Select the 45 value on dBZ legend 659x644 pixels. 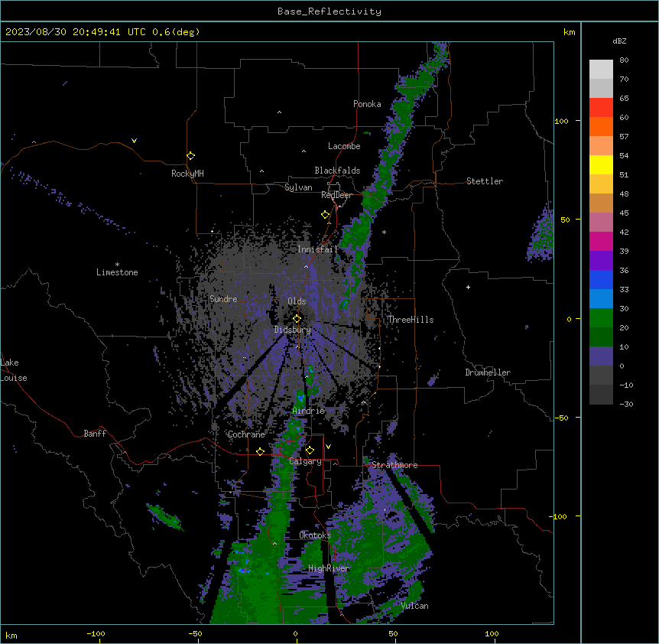[624, 213]
